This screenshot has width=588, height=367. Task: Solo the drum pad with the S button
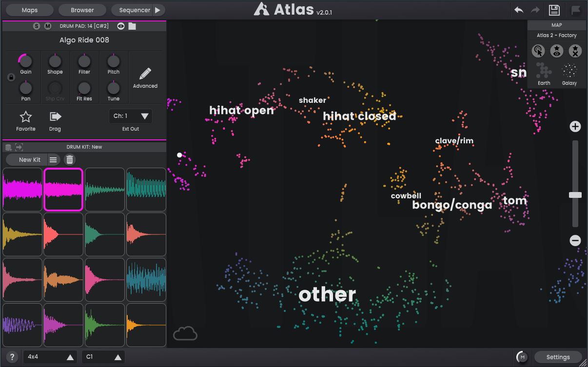(x=37, y=26)
